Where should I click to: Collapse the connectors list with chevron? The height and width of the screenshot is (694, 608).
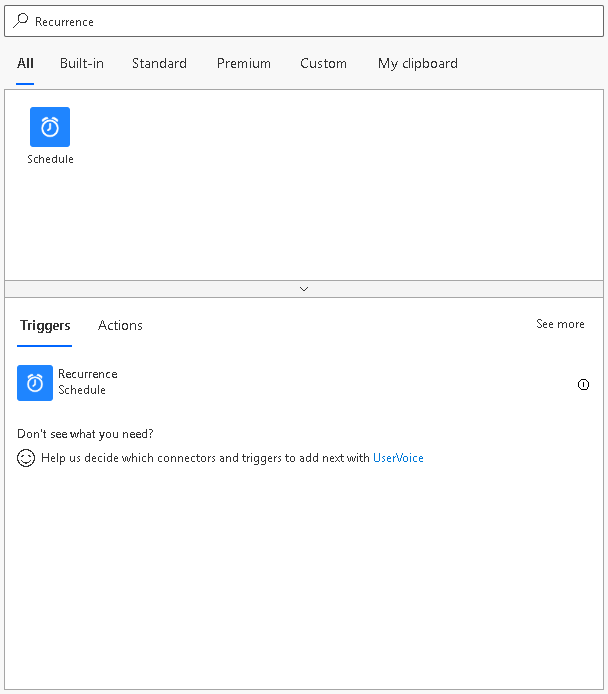pyautogui.click(x=304, y=289)
